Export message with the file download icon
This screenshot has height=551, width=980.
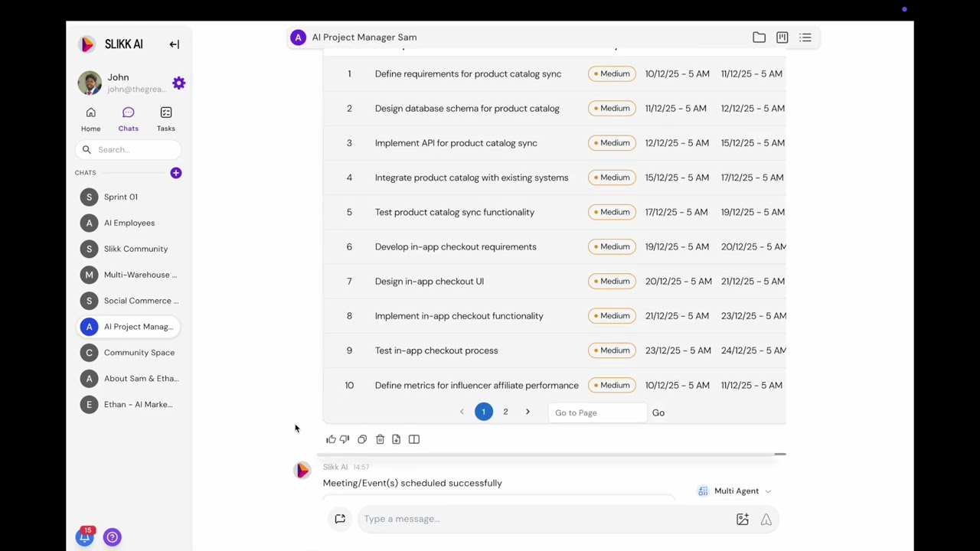(396, 439)
